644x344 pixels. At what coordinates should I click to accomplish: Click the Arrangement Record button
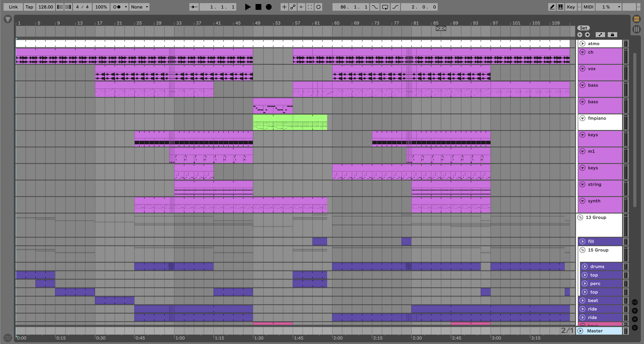(269, 7)
